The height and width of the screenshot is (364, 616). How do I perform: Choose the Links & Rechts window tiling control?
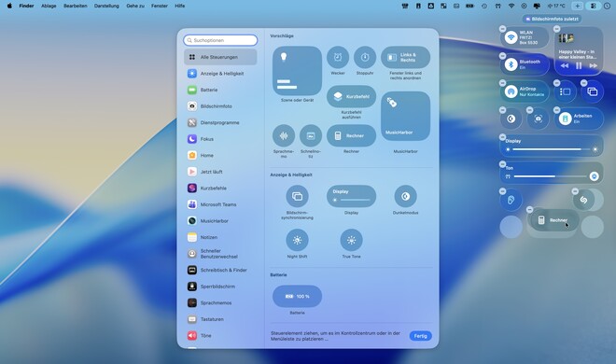point(405,57)
